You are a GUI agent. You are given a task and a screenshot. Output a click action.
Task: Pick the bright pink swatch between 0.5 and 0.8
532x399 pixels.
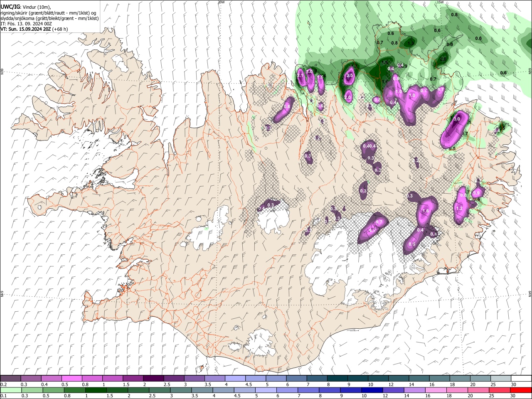tap(72, 379)
